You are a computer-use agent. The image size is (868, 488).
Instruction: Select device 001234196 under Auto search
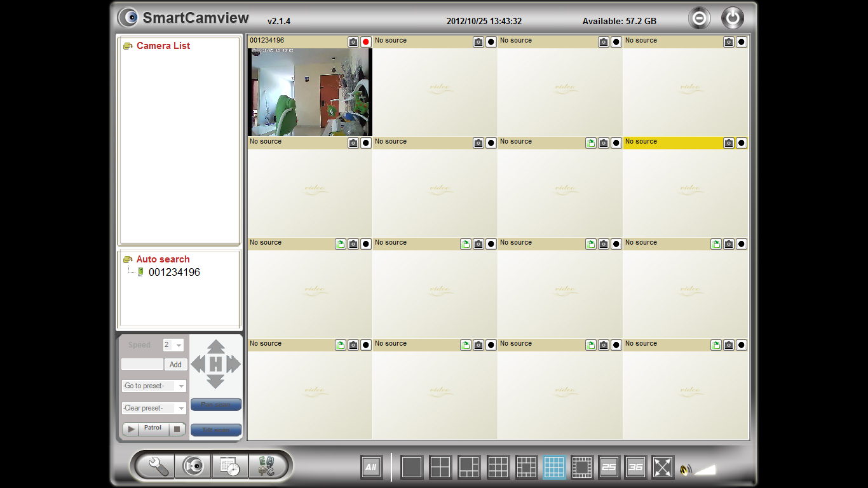(x=174, y=272)
